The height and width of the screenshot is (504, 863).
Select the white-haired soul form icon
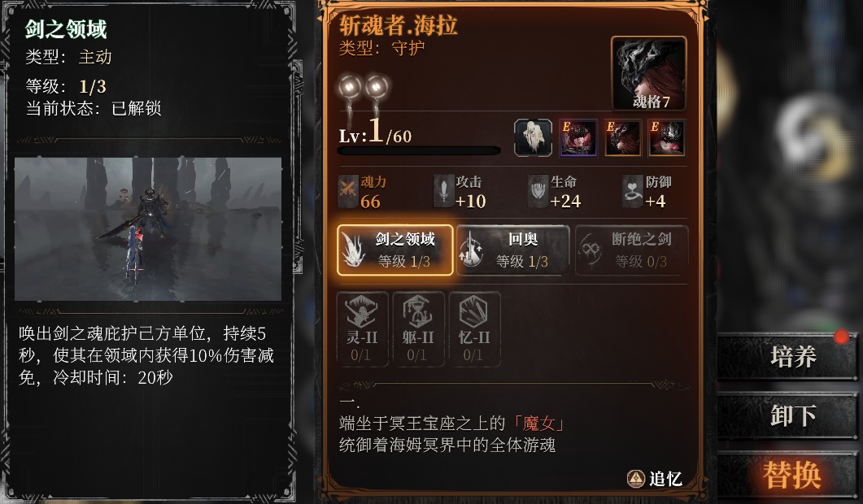coord(533,138)
